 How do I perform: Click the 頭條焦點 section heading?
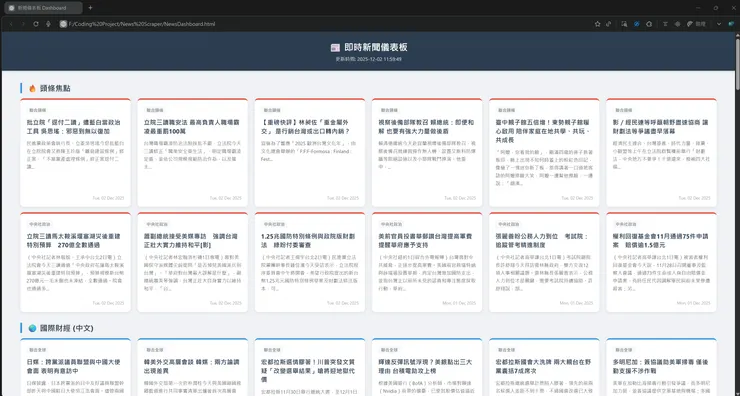pos(55,88)
